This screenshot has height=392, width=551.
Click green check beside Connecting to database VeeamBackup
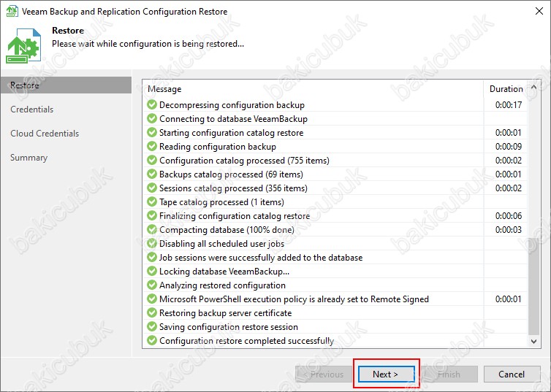tap(152, 118)
